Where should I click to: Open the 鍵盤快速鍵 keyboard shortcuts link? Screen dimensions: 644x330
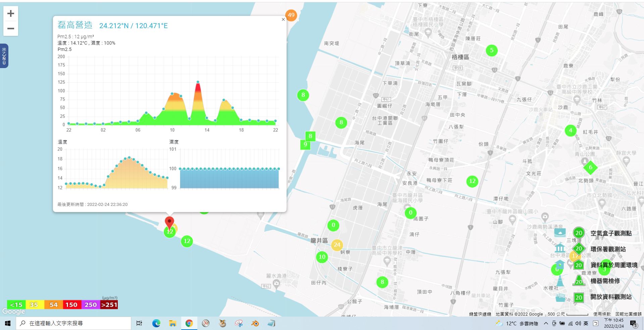(480, 314)
